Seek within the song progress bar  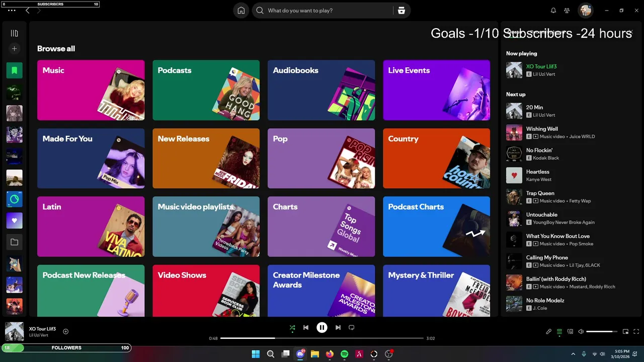[322, 338]
